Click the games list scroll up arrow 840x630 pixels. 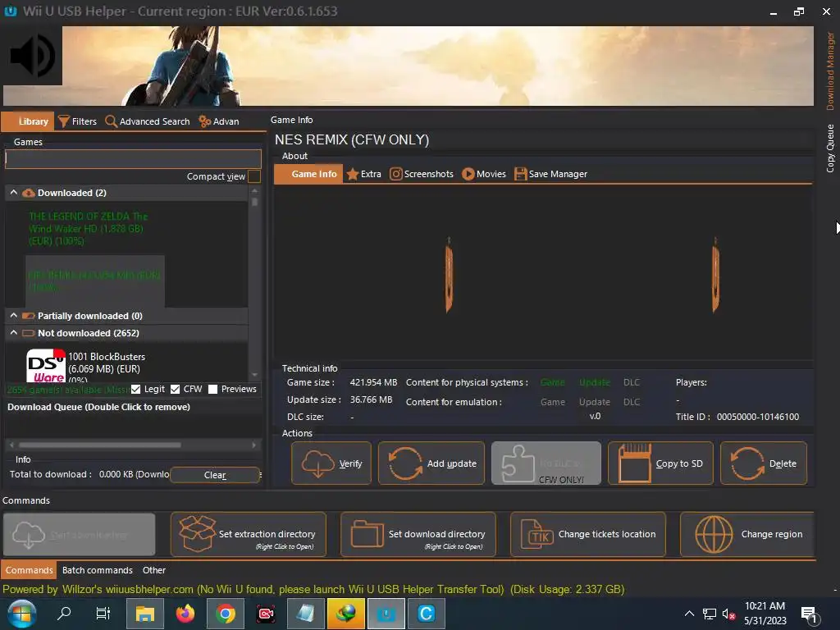click(x=254, y=190)
